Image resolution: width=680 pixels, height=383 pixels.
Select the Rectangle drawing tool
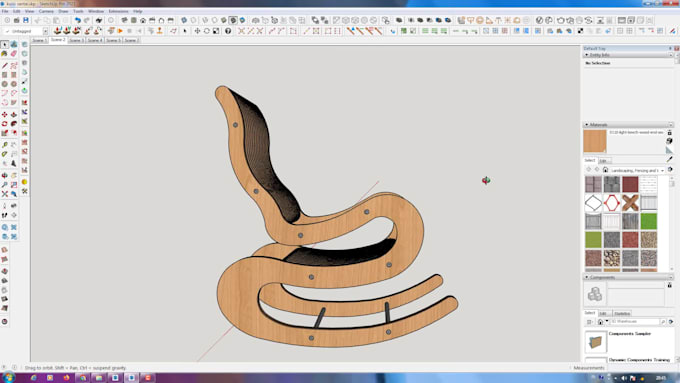pyautogui.click(x=4, y=75)
